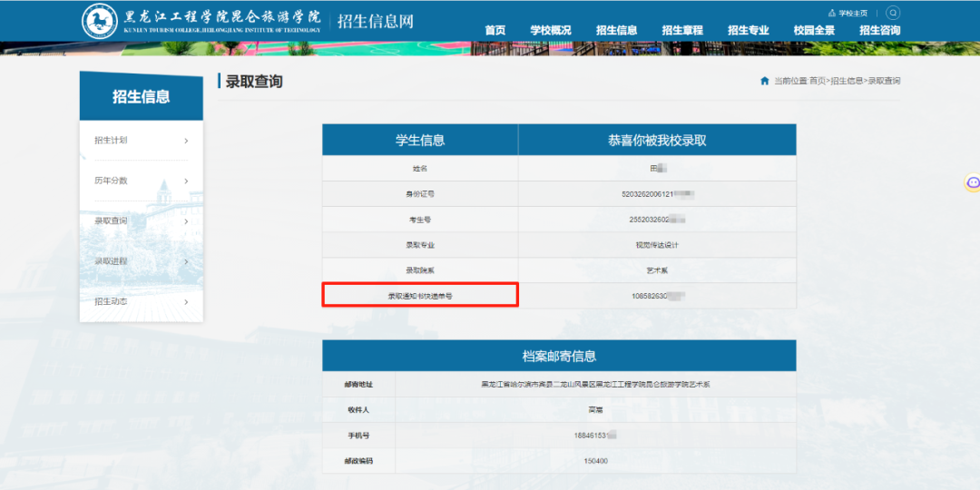Open the 学校概况 navigation menu
This screenshot has width=980, height=490.
(551, 30)
